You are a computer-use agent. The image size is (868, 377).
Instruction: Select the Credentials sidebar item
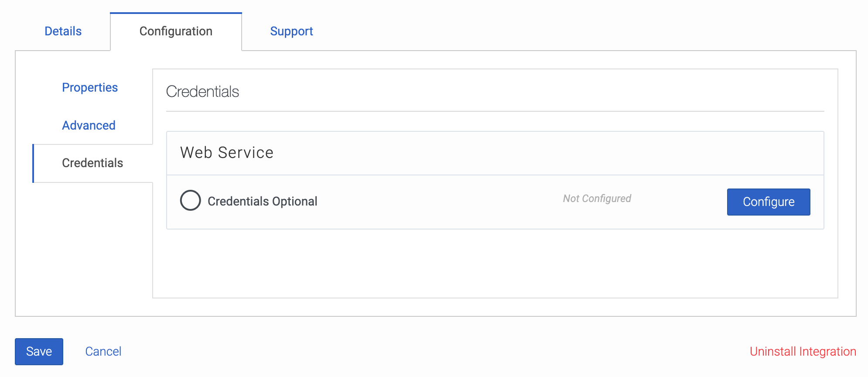click(92, 163)
